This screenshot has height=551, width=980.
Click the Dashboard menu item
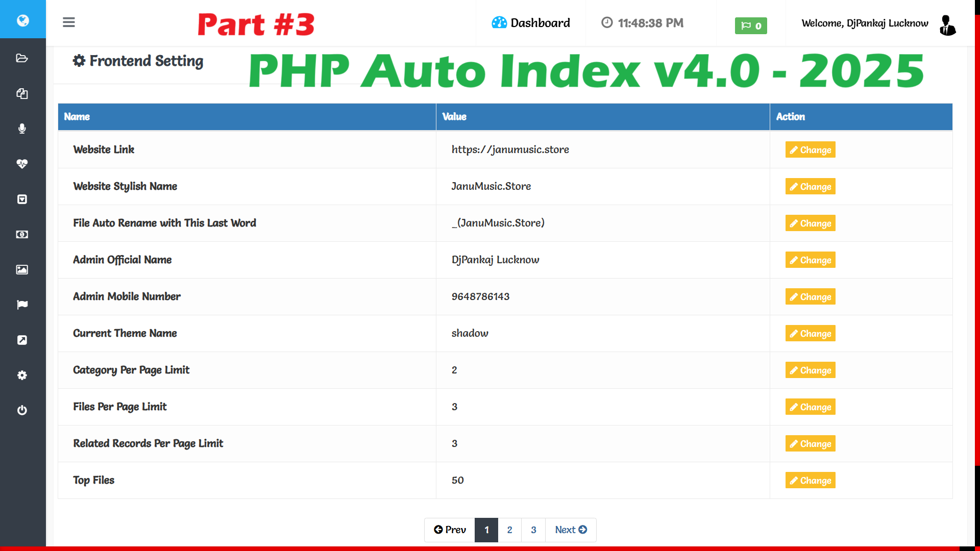[531, 23]
